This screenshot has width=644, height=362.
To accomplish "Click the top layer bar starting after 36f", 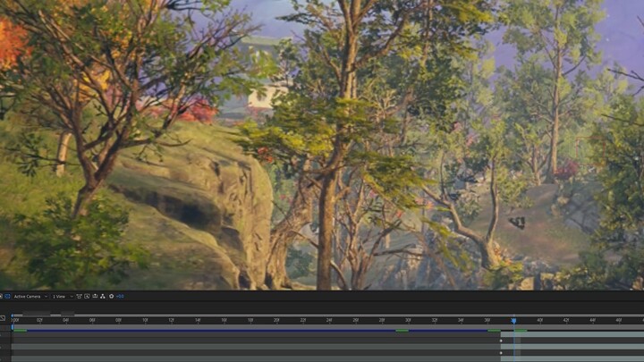I will click(572, 334).
